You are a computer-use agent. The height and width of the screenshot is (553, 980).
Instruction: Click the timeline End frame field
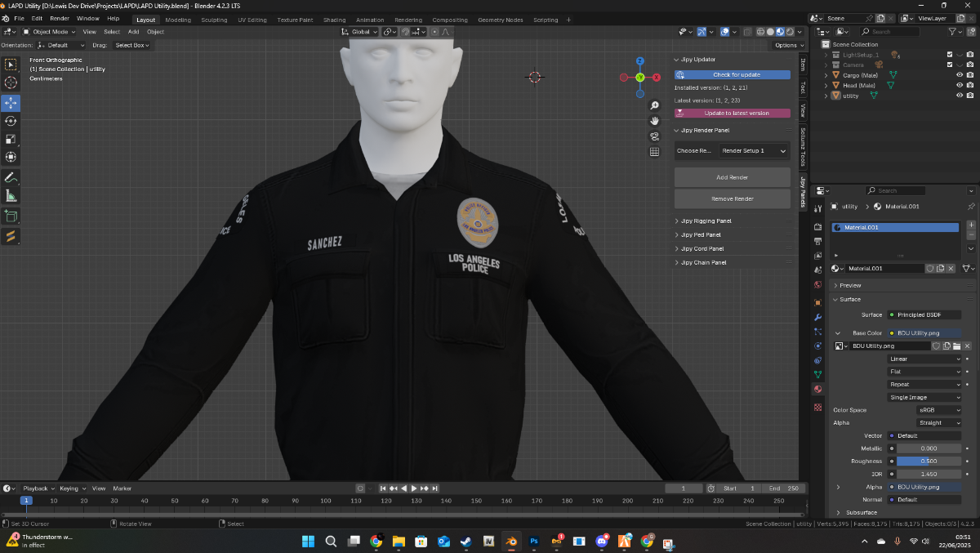[784, 488]
